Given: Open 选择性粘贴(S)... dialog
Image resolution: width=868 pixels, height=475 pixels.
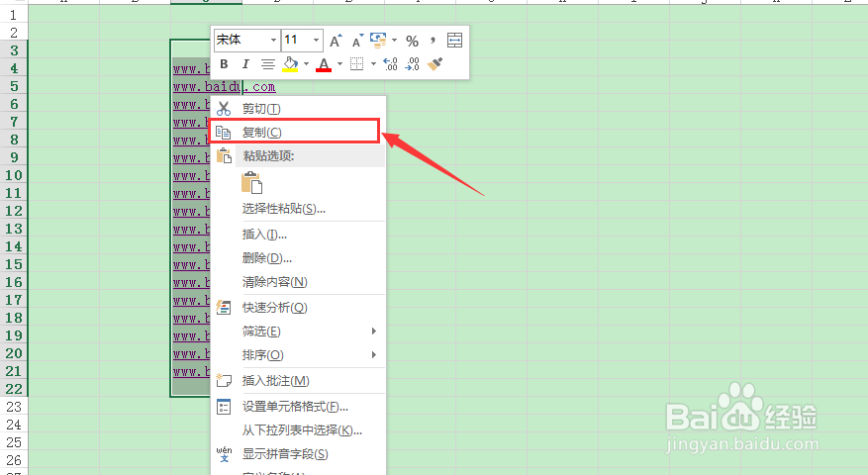Looking at the screenshot, I should [x=298, y=209].
